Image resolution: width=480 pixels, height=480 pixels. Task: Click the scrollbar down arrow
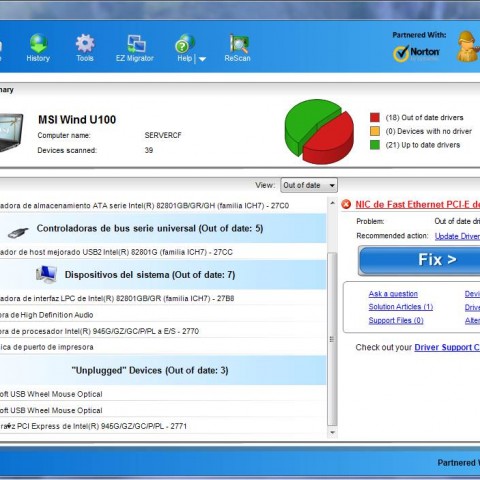pyautogui.click(x=332, y=432)
